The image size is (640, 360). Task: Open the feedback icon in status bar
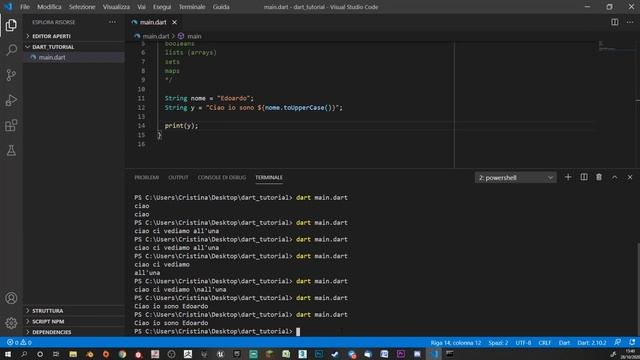617,342
